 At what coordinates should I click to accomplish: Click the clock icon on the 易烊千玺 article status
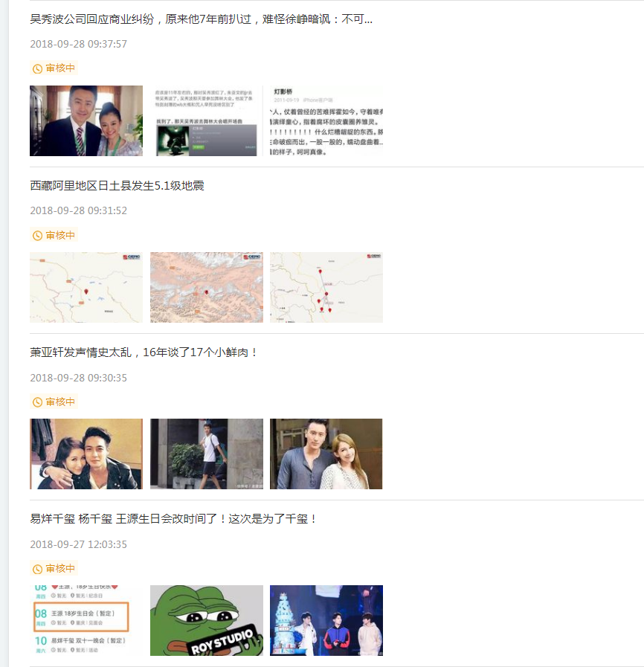[x=37, y=569]
